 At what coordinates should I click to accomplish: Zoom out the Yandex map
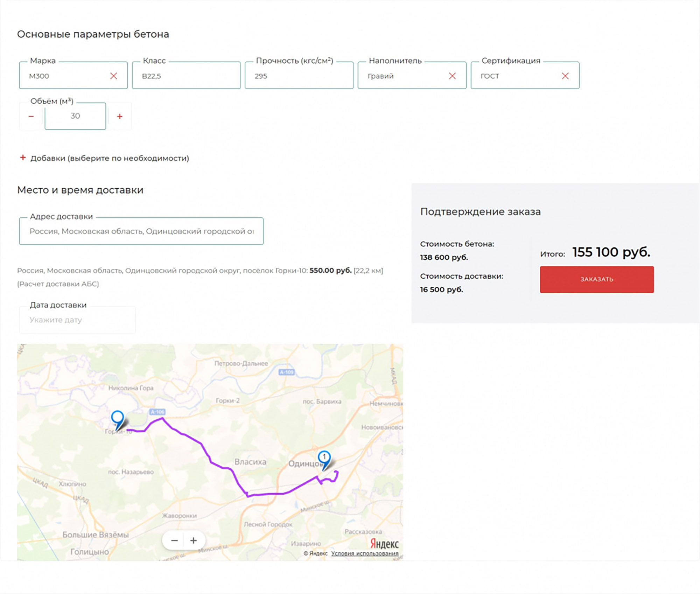(174, 540)
